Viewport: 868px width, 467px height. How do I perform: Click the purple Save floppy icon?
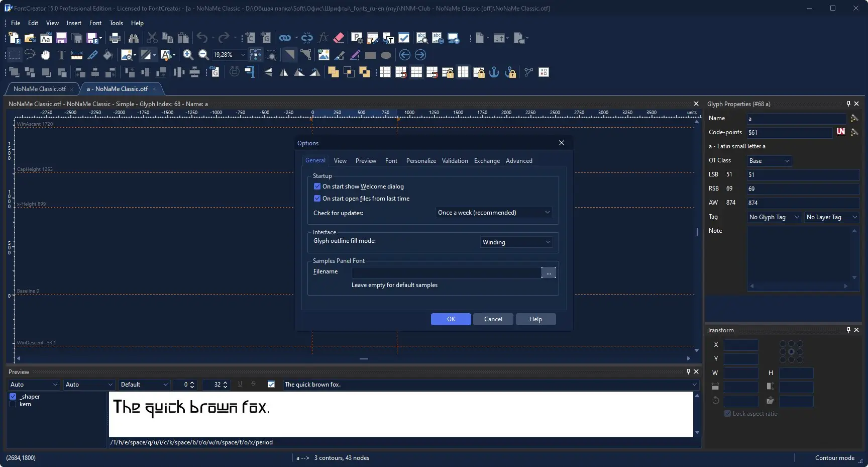click(x=61, y=38)
